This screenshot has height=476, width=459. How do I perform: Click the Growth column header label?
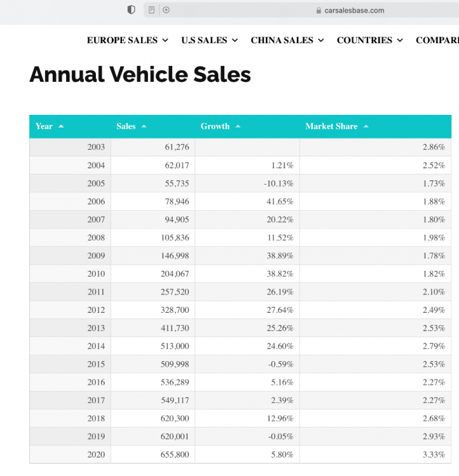tap(215, 126)
